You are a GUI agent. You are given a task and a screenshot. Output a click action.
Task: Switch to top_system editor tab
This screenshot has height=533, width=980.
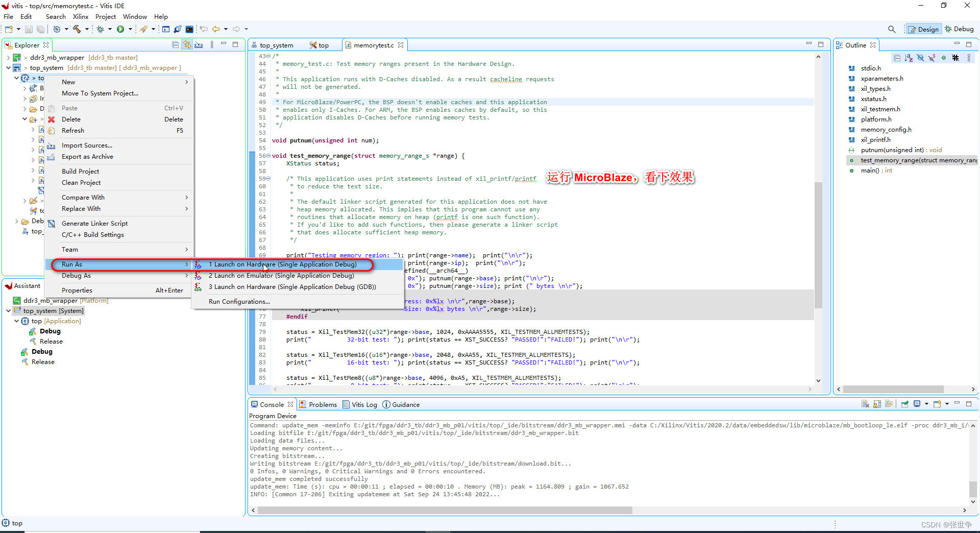(272, 45)
